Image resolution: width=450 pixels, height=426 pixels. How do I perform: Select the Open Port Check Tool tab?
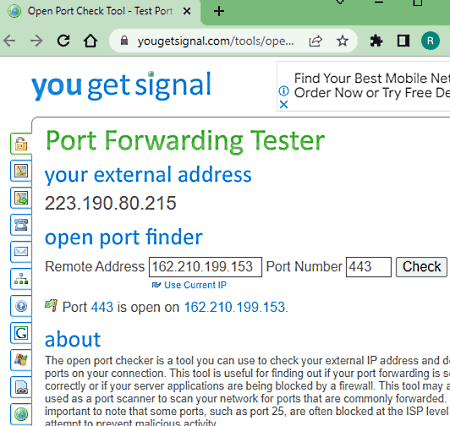(100, 11)
